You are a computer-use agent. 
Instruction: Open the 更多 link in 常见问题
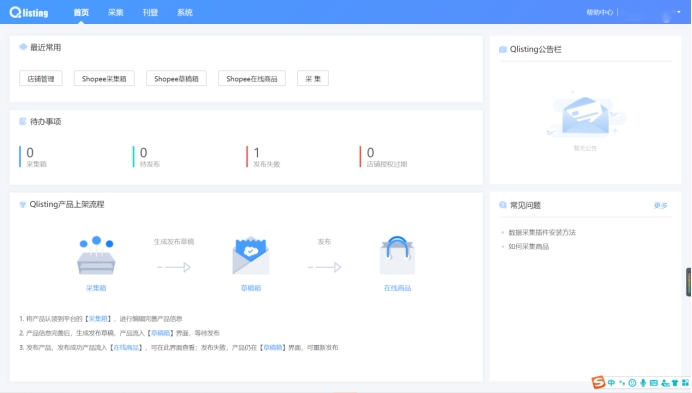pos(661,205)
